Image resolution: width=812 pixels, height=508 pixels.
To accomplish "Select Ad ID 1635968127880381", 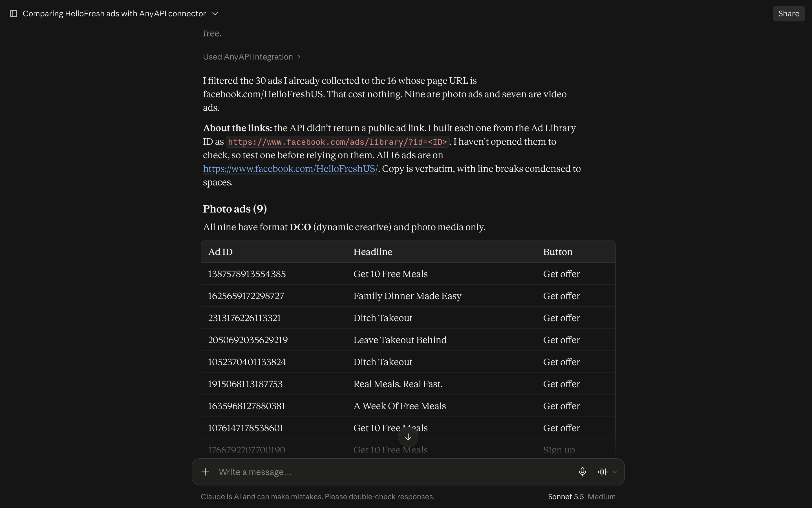I will (247, 406).
